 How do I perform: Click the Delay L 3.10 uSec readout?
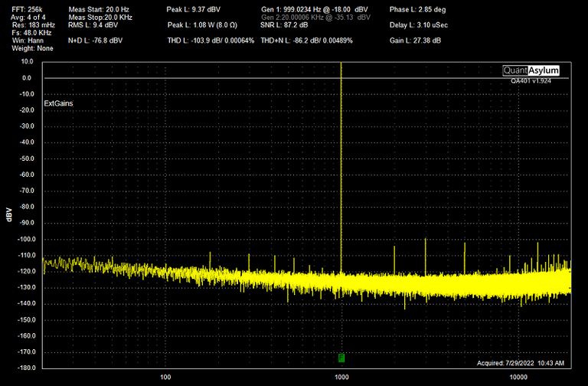click(418, 25)
